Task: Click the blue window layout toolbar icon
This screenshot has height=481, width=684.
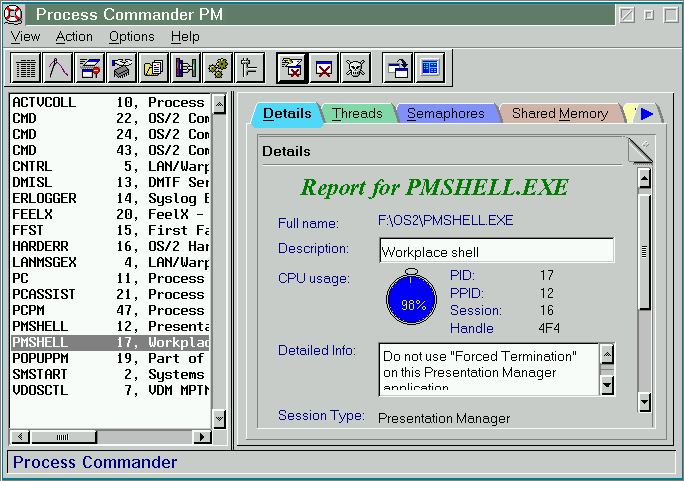Action: coord(430,68)
